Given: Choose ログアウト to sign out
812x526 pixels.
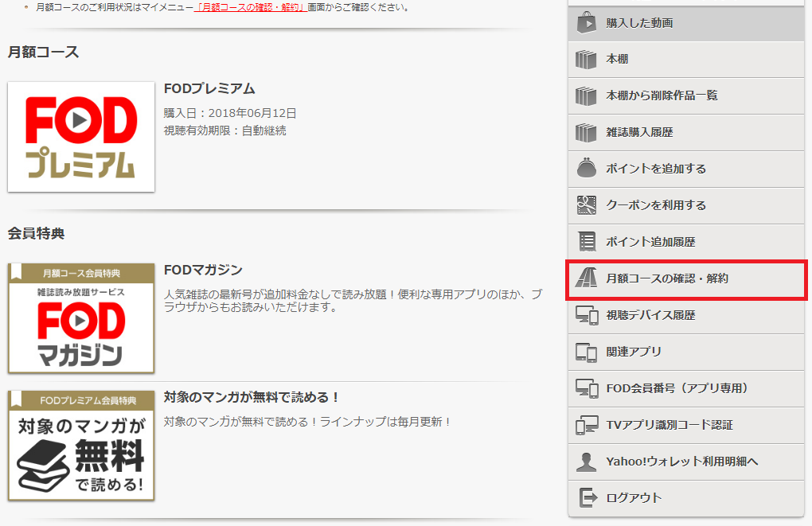Looking at the screenshot, I should [686, 499].
